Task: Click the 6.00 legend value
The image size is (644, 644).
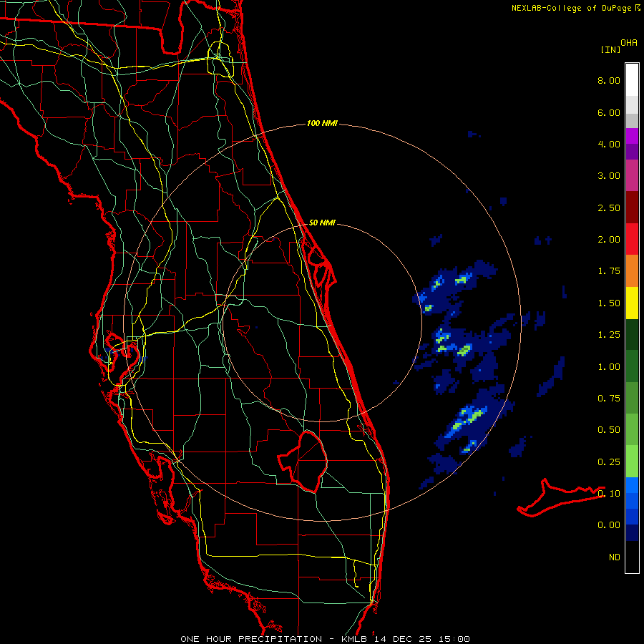Action: (609, 112)
